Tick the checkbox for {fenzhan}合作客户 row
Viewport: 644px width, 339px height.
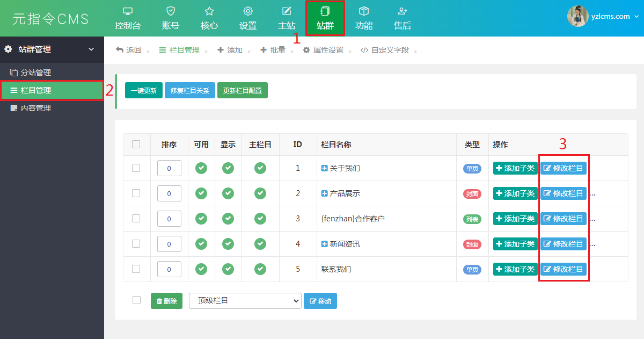tap(136, 218)
